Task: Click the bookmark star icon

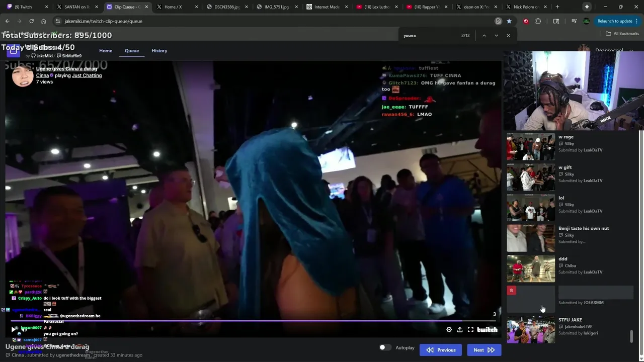Action: point(509,21)
